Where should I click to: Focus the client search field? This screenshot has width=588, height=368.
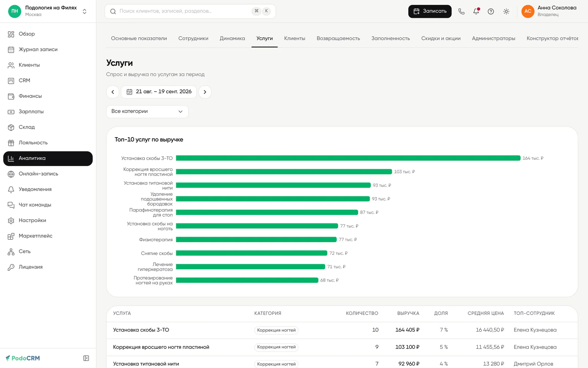[x=190, y=11]
